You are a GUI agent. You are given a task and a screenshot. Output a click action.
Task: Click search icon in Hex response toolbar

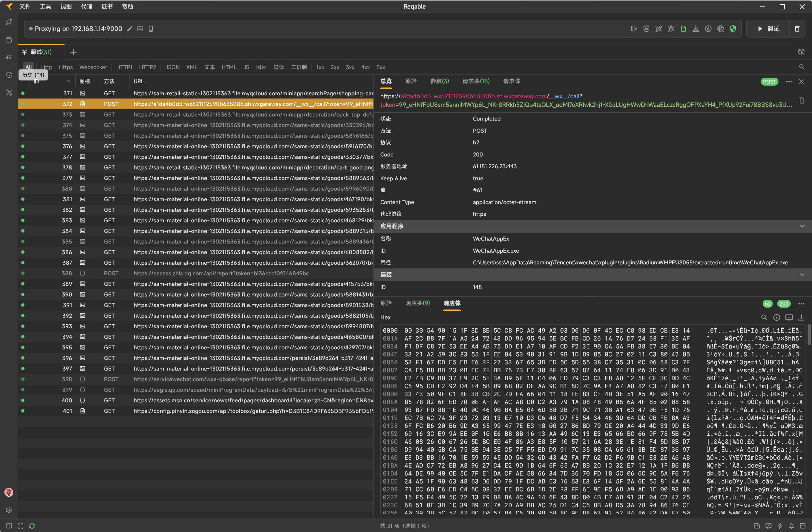[764, 318]
